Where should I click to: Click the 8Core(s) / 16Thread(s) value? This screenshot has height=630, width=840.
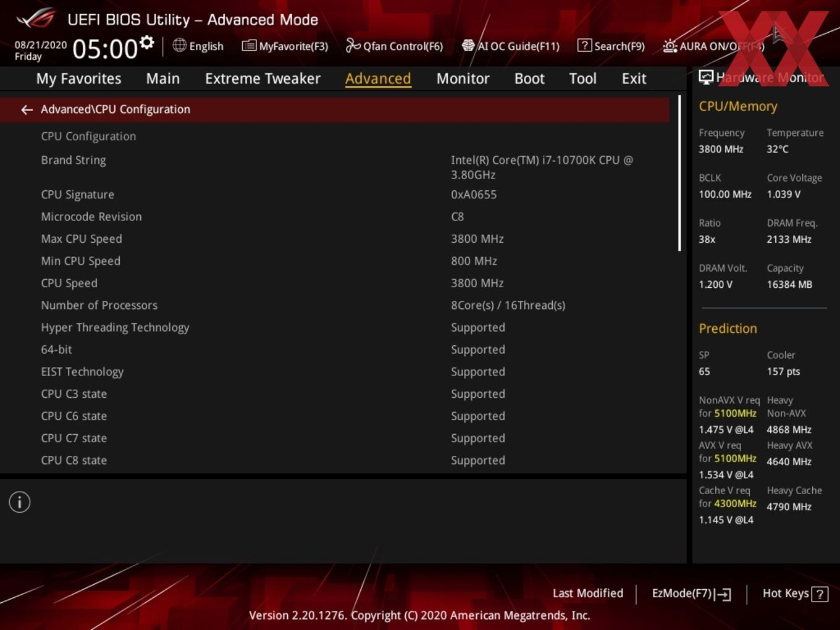point(508,306)
